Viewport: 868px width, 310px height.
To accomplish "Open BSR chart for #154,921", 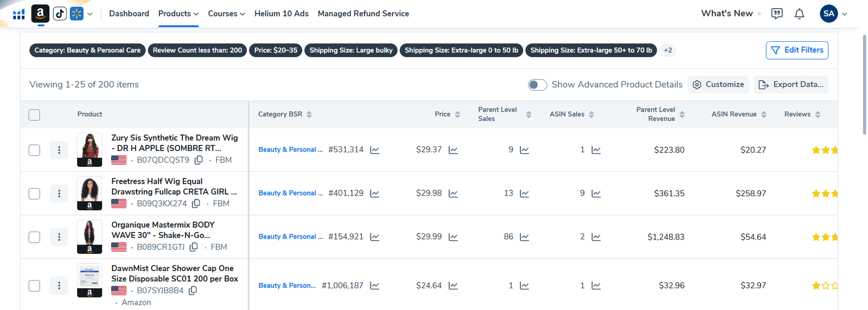I will point(374,237).
